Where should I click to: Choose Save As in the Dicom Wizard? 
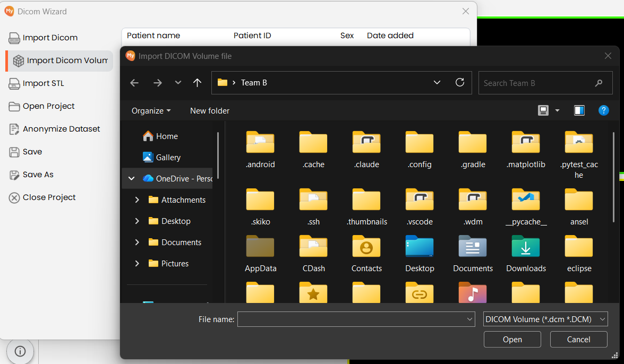pyautogui.click(x=31, y=175)
